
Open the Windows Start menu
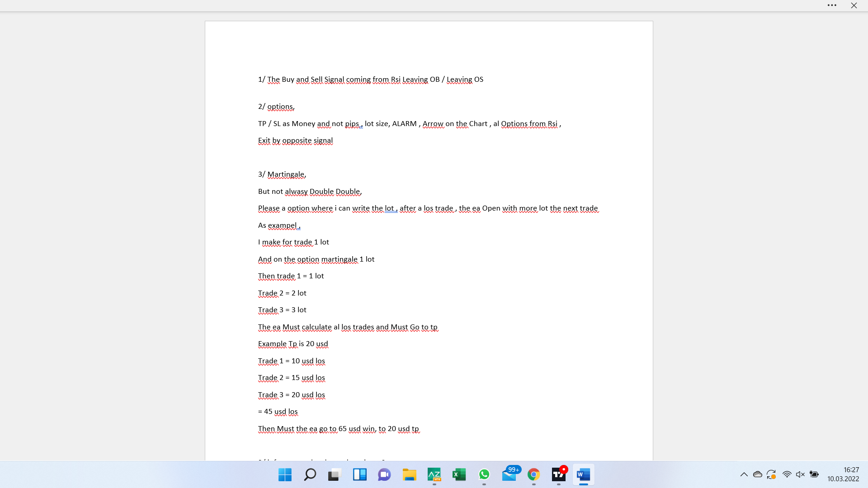coord(285,474)
